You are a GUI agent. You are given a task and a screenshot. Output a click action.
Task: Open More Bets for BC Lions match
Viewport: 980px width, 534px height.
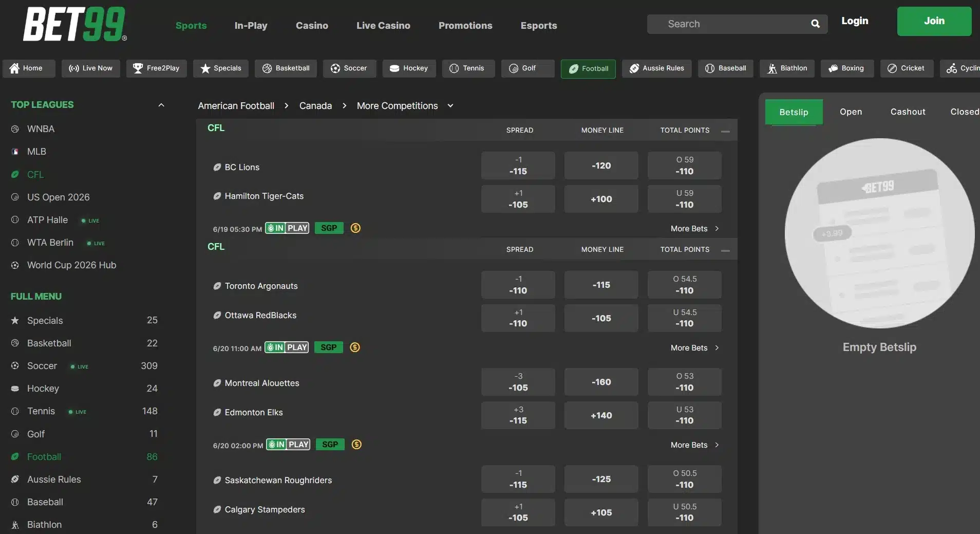[694, 228]
